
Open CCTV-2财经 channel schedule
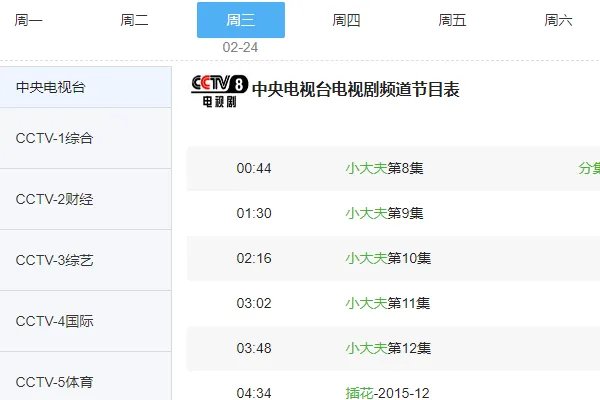(x=86, y=199)
